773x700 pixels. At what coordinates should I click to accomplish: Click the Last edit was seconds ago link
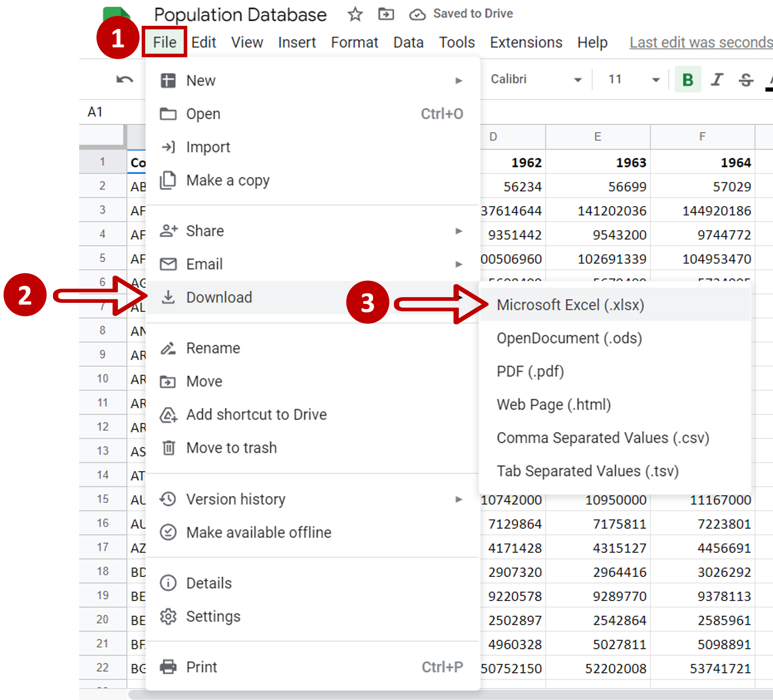click(x=701, y=42)
